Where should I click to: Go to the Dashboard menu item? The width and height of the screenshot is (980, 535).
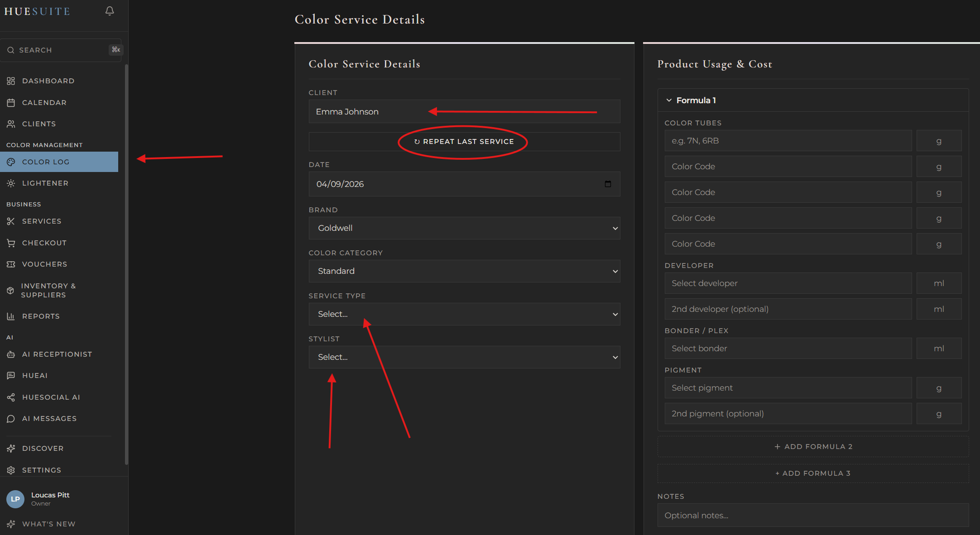pos(48,81)
